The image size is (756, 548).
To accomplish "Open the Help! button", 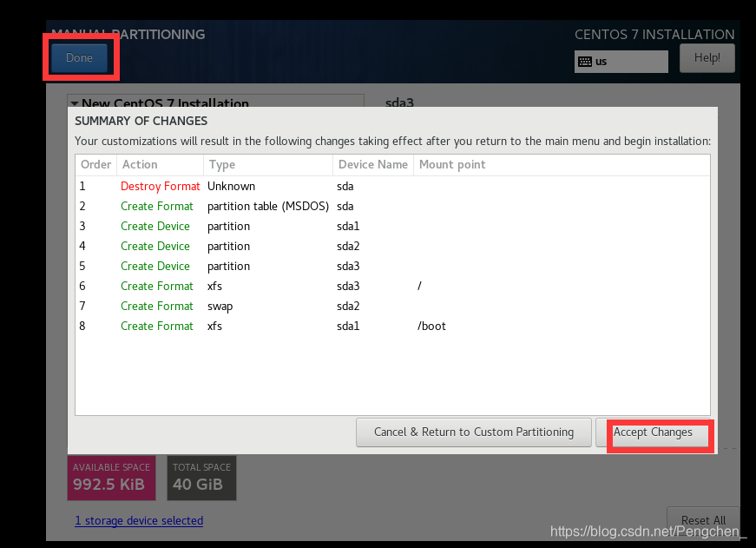I will pos(707,58).
